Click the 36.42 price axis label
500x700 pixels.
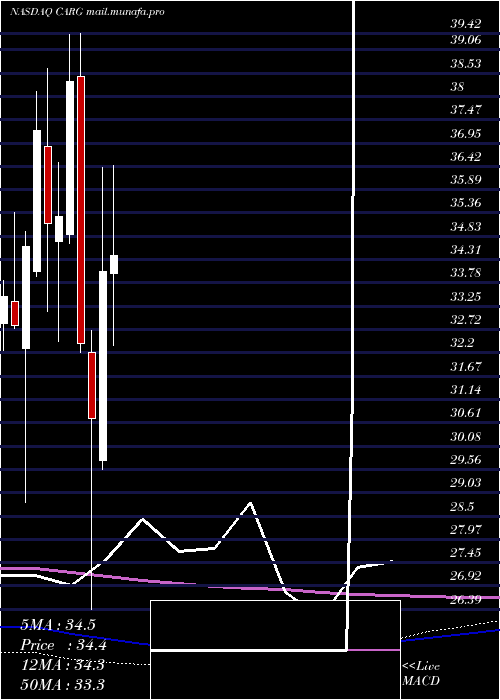click(466, 156)
